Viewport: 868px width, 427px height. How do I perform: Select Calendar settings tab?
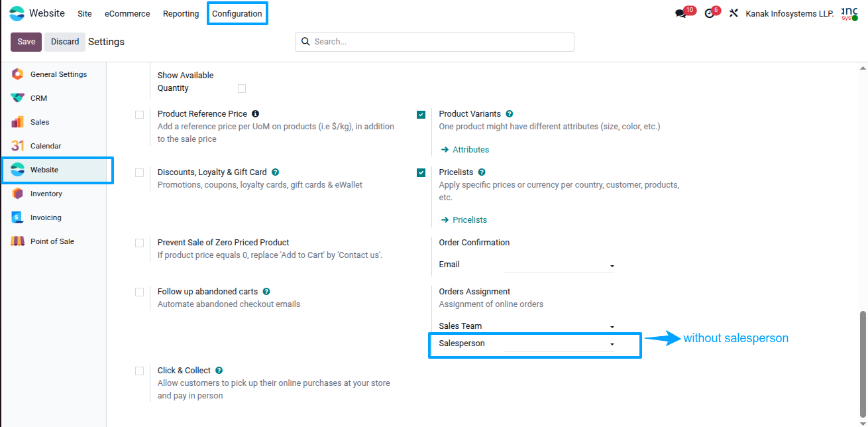tap(54, 146)
